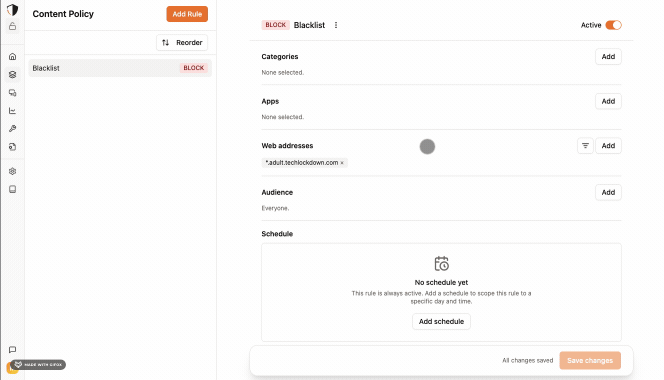Click the BLOCK badge in the rule header
Screen dimensions: 664x380
pyautogui.click(x=276, y=25)
